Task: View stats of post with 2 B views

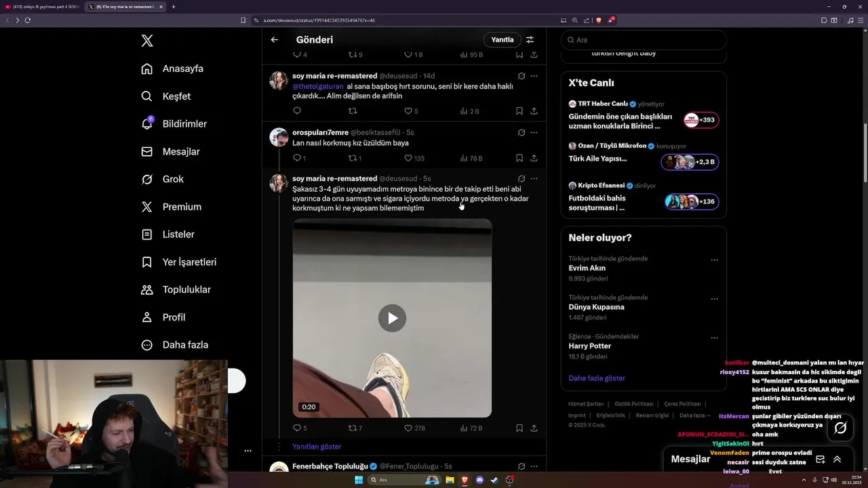Action: click(x=470, y=111)
